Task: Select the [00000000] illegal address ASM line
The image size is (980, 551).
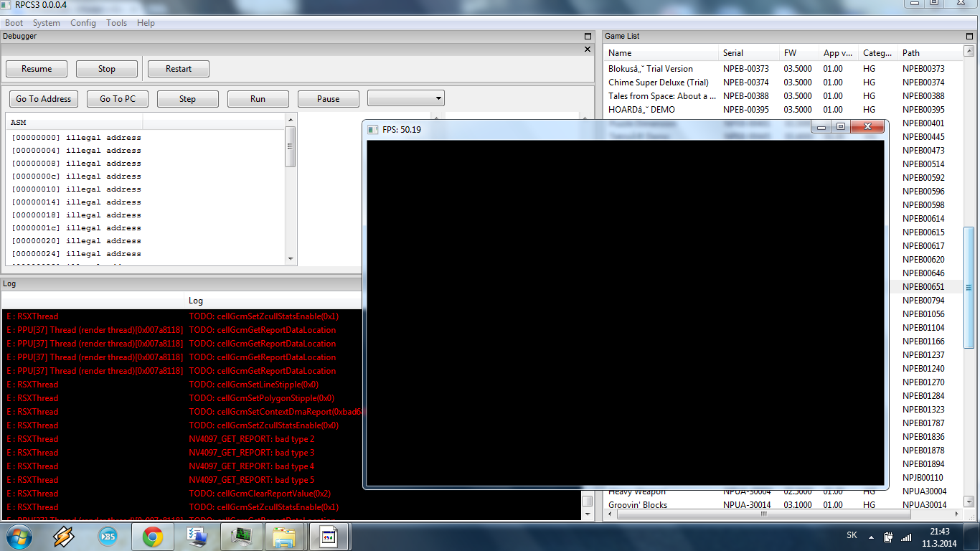Action: [x=76, y=138]
